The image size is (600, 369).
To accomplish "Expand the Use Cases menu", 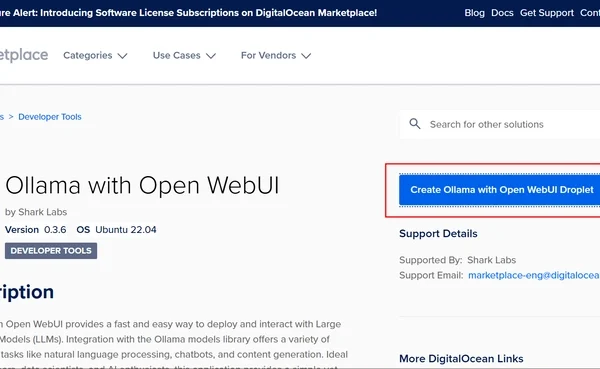I will pos(184,56).
